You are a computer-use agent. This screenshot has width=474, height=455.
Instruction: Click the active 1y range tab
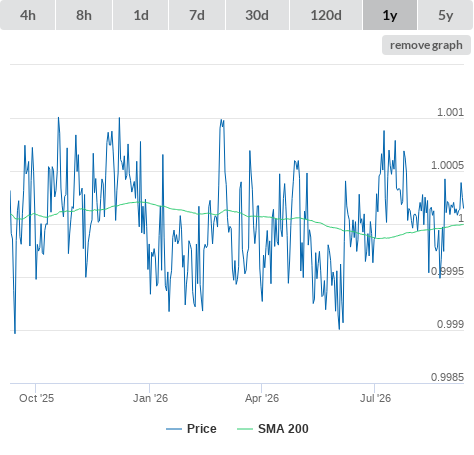[x=390, y=15]
